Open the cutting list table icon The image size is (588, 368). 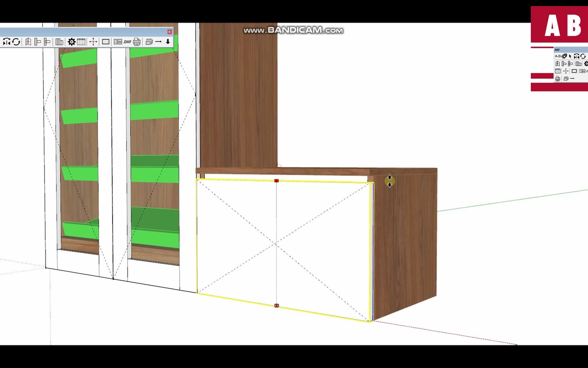click(81, 42)
